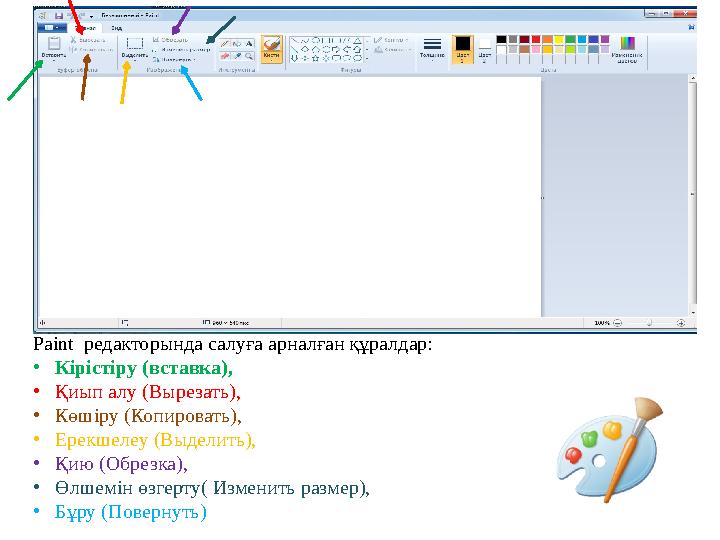Choose the yellow swatch in the top row
The image size is (720, 540).
(559, 39)
